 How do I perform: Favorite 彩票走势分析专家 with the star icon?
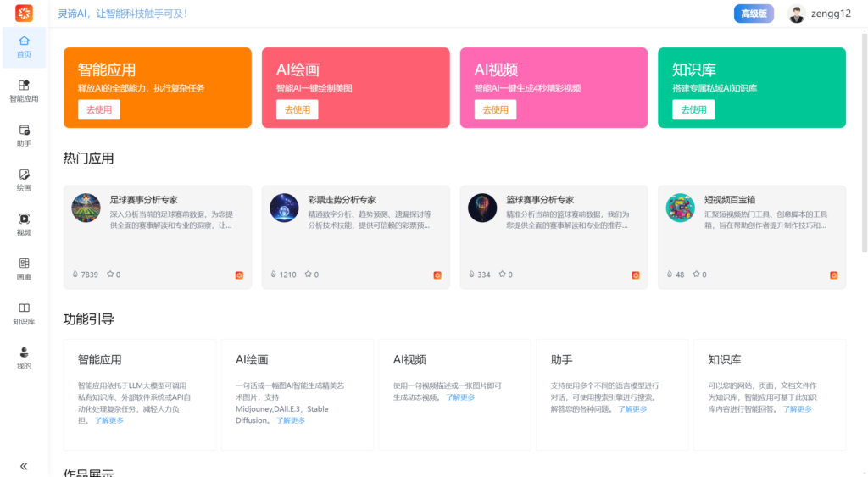coord(309,274)
